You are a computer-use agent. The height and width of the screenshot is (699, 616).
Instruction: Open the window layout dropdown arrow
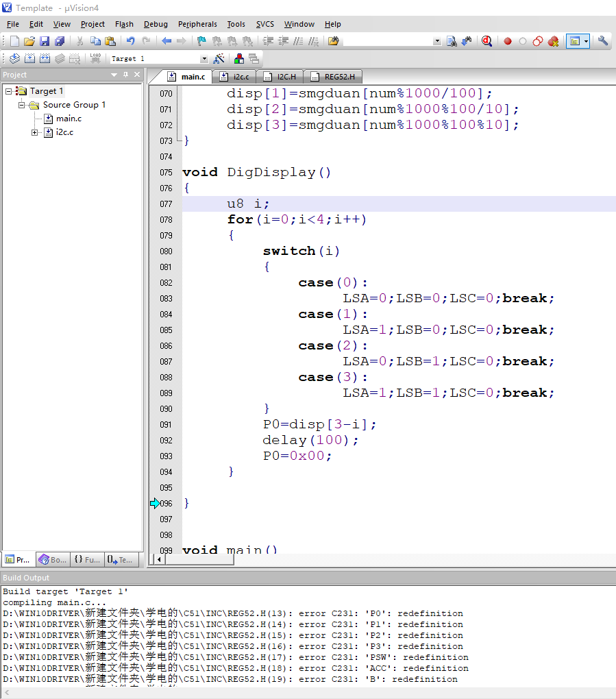click(586, 41)
